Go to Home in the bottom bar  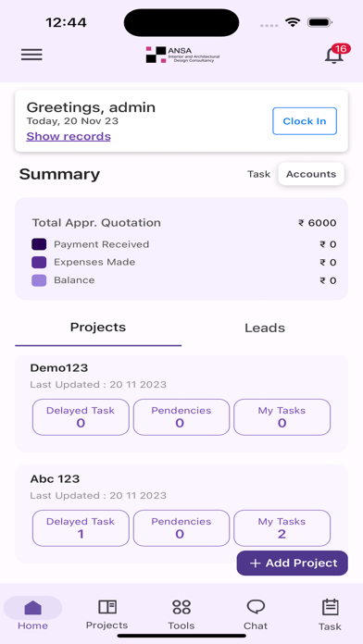[33, 613]
